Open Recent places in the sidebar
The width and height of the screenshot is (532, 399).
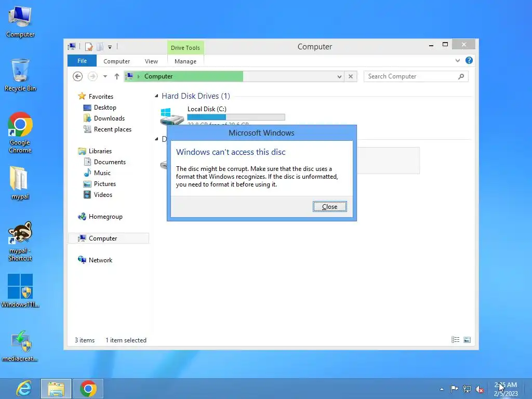click(x=112, y=129)
